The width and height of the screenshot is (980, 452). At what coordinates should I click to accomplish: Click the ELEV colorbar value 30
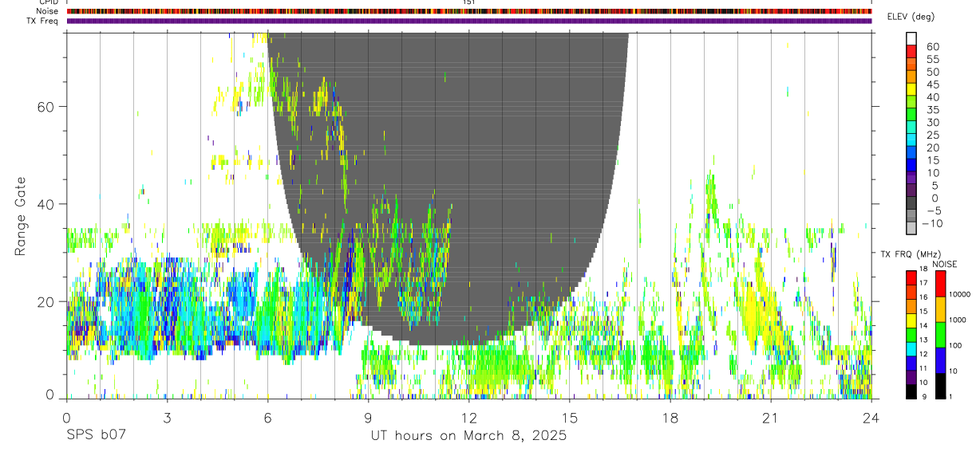pos(932,122)
